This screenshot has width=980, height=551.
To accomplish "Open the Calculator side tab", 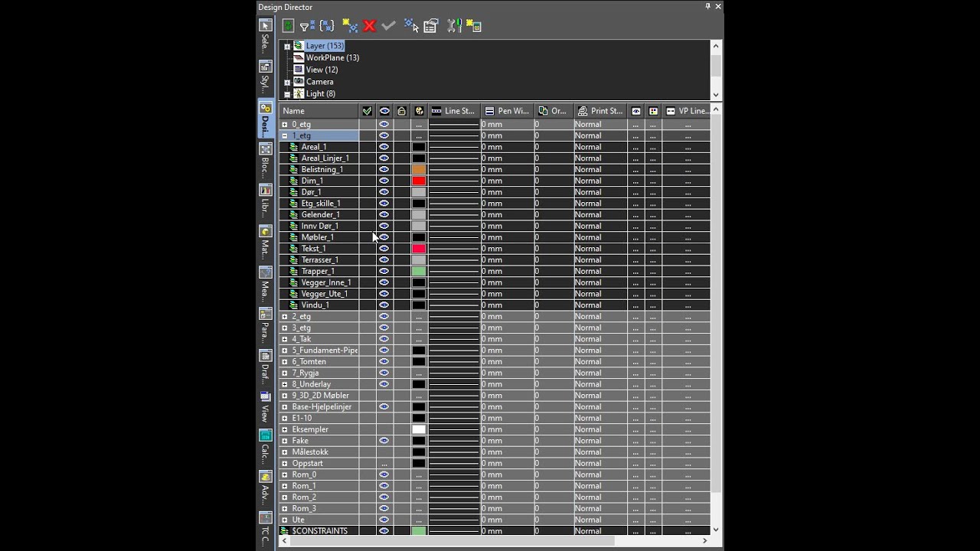I will pos(265,448).
